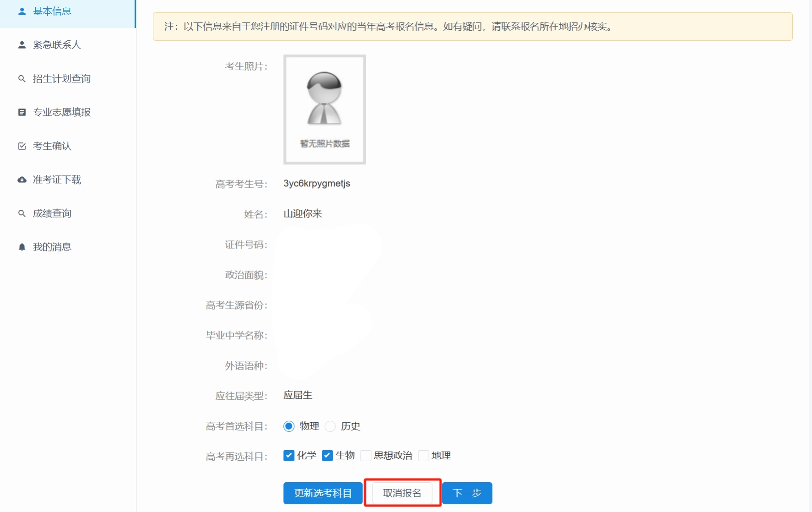Open 我的消息 in the sidebar
This screenshot has height=512, width=812.
click(x=68, y=247)
